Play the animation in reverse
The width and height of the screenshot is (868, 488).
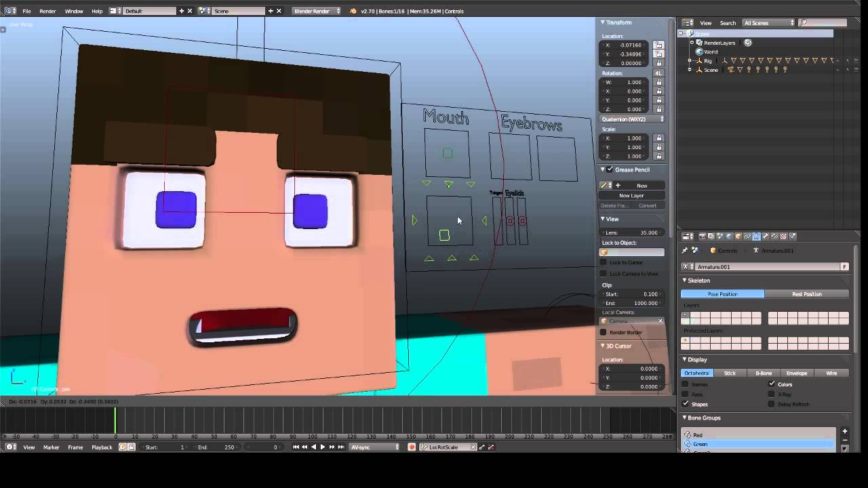point(313,447)
